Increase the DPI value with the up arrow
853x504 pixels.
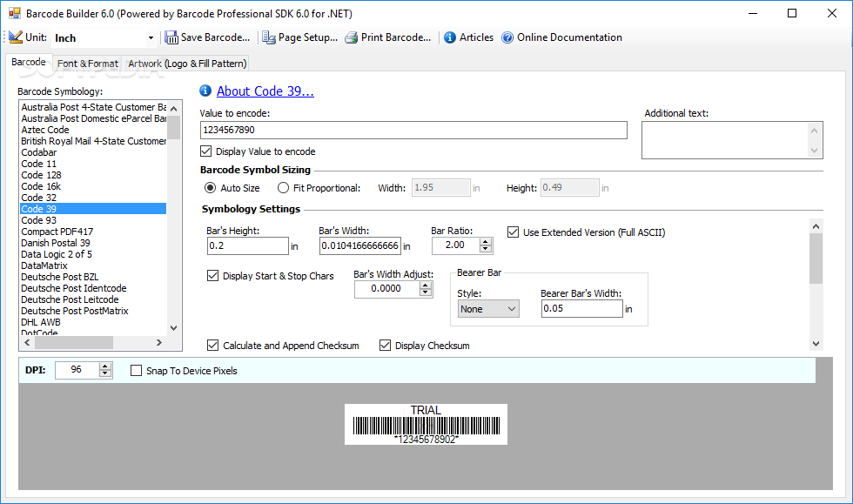(x=105, y=366)
